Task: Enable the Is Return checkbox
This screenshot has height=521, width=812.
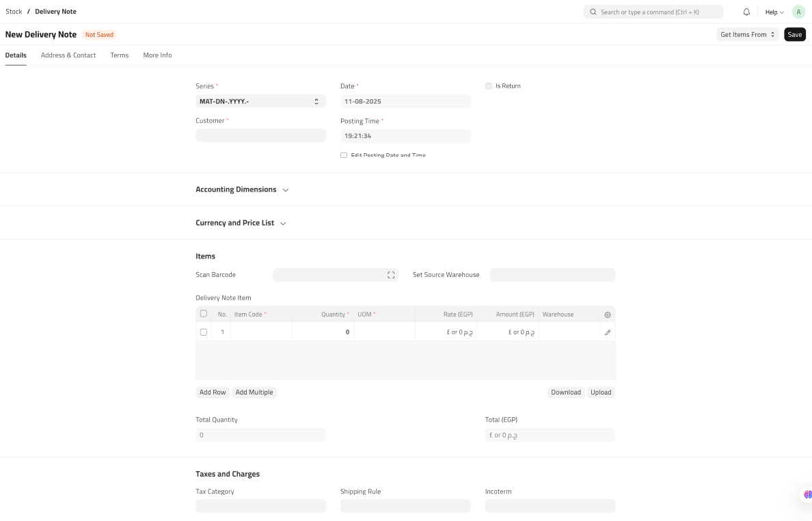Action: 489,86
